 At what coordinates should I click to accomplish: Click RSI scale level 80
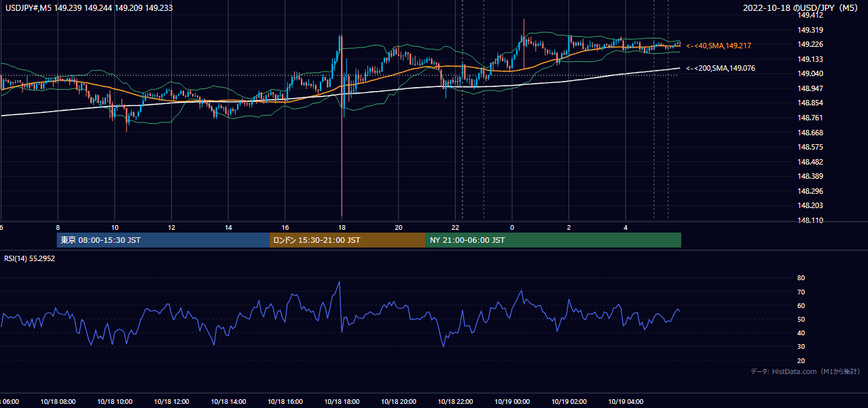pos(801,278)
